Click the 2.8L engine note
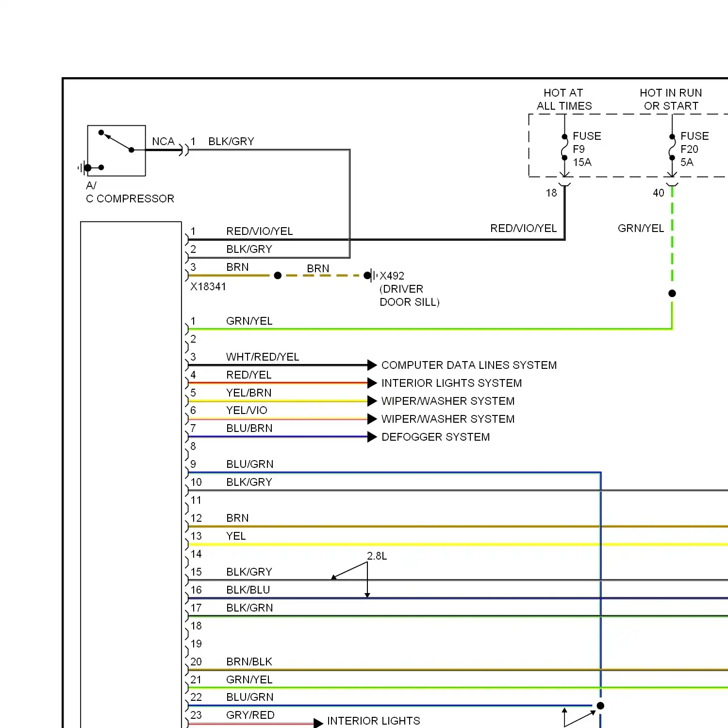 [377, 556]
